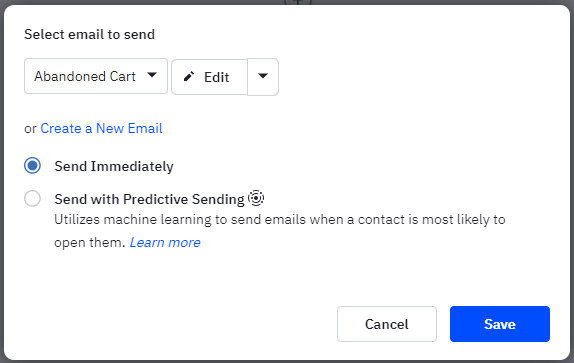
Task: Click the dimmed background above the dialog
Action: coord(146,2)
